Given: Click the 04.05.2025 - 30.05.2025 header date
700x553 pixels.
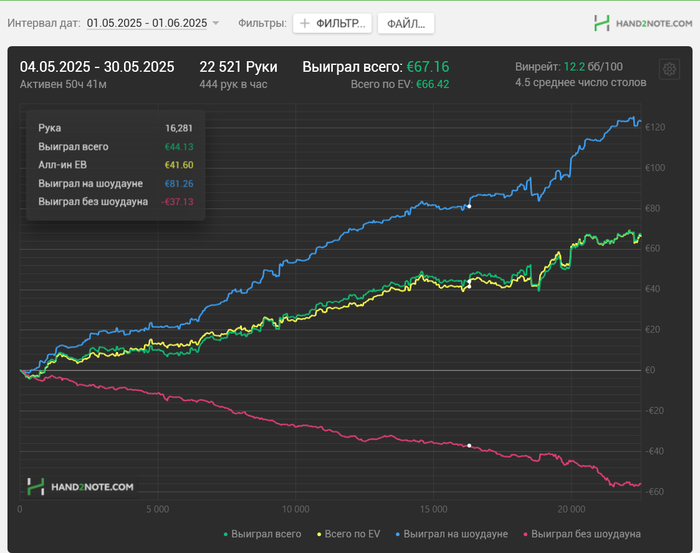Looking at the screenshot, I should [x=97, y=67].
